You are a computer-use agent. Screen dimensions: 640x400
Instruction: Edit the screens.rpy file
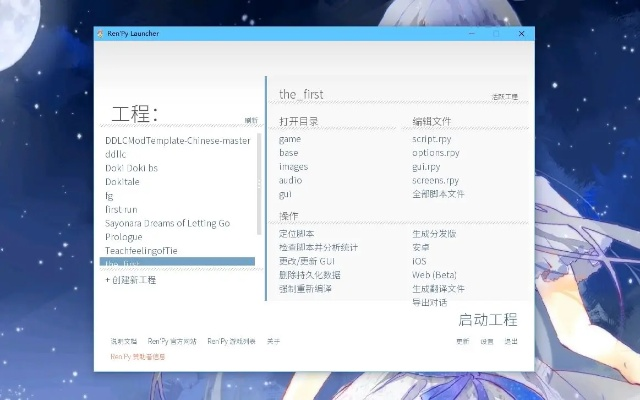point(436,180)
